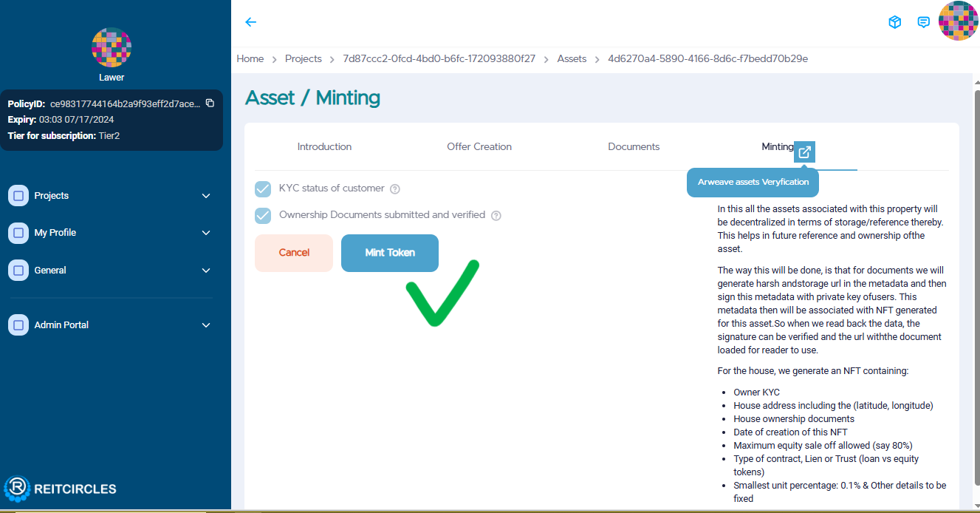Toggle KYC status of customer checkbox

pos(263,189)
